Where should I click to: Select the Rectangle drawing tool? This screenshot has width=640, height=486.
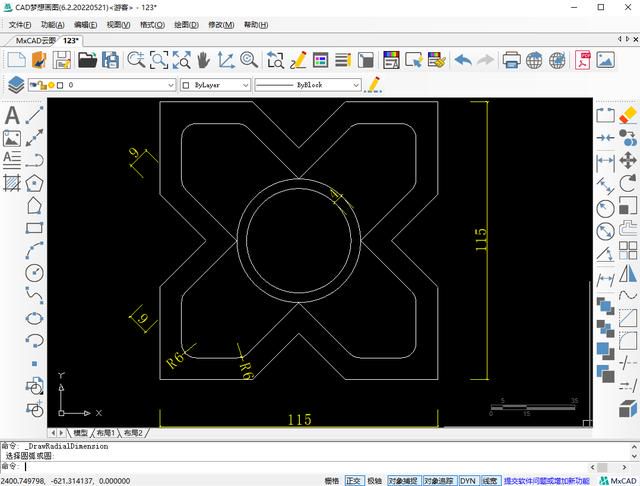click(34, 228)
